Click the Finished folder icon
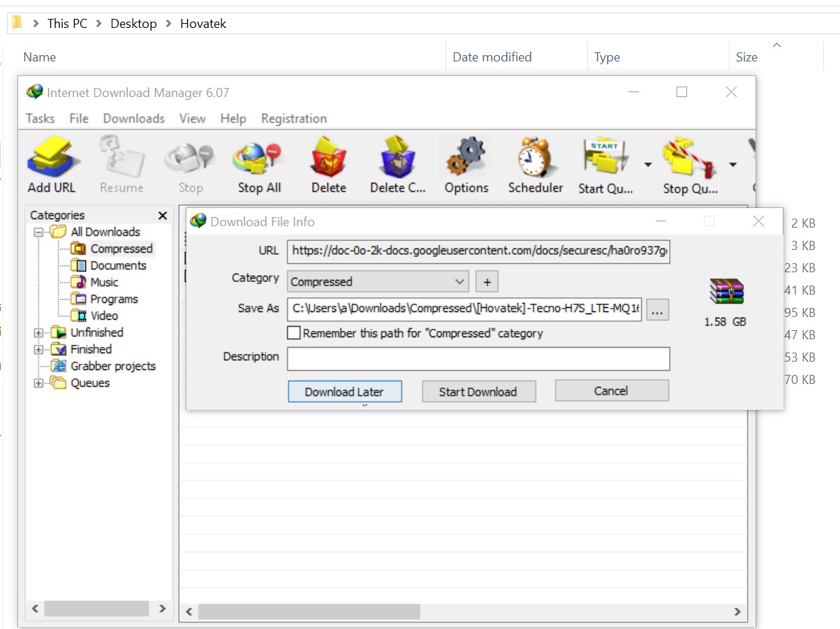 pos(59,349)
